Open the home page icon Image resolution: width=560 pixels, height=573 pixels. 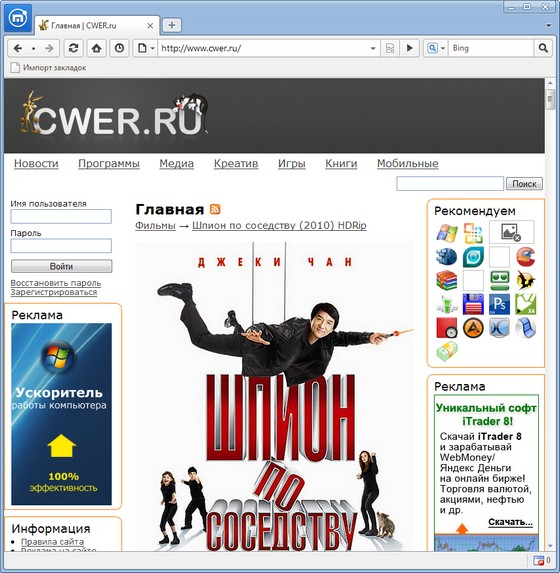point(97,48)
